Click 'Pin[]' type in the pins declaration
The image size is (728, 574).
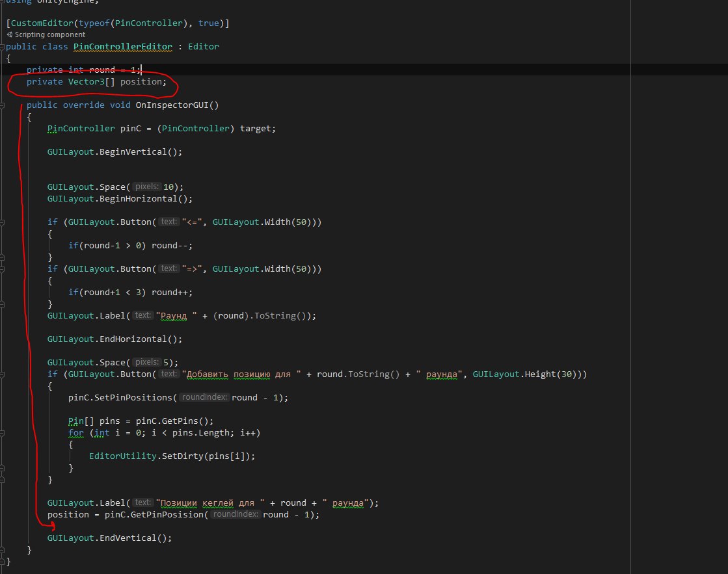[81, 421]
